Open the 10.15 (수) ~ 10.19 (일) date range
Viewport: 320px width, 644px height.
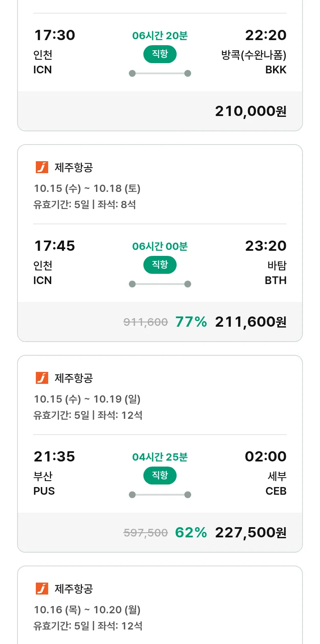point(87,399)
